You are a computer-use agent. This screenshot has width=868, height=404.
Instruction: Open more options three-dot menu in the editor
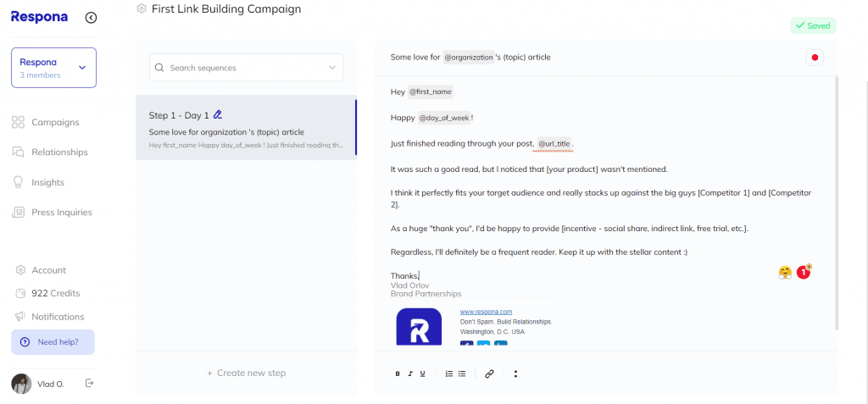click(515, 374)
